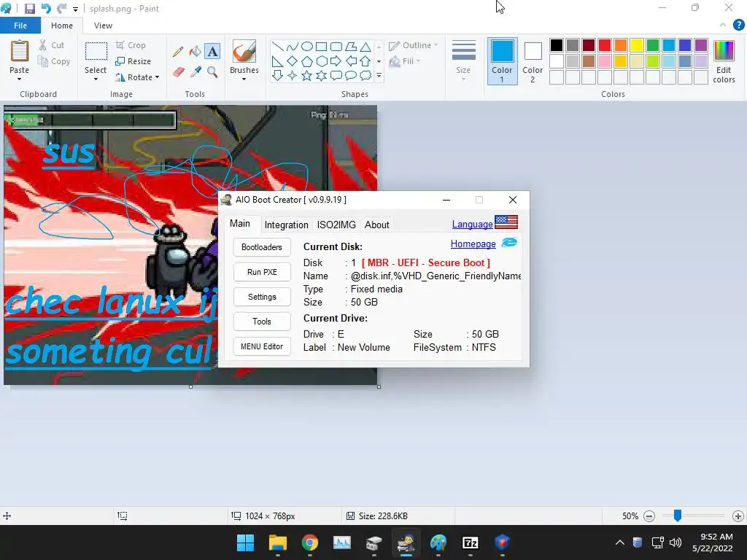This screenshot has width=747, height=560.
Task: Click the Internet Explorer homepage icon
Action: pos(509,243)
